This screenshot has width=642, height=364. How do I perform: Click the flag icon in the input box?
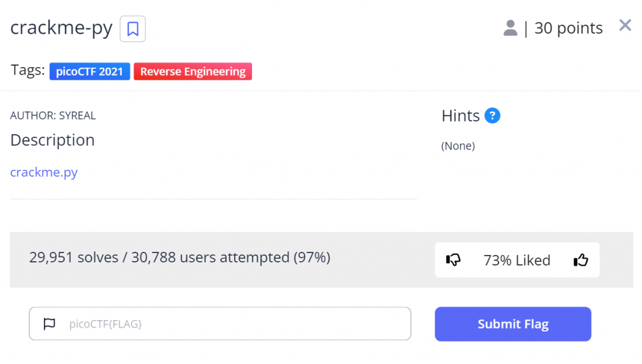(49, 324)
